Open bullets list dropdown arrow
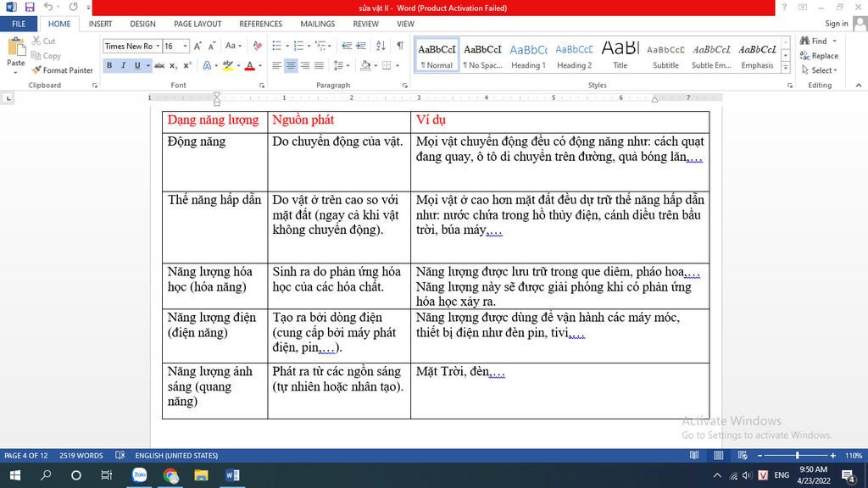Viewport: 868px width, 488px height. (x=287, y=46)
